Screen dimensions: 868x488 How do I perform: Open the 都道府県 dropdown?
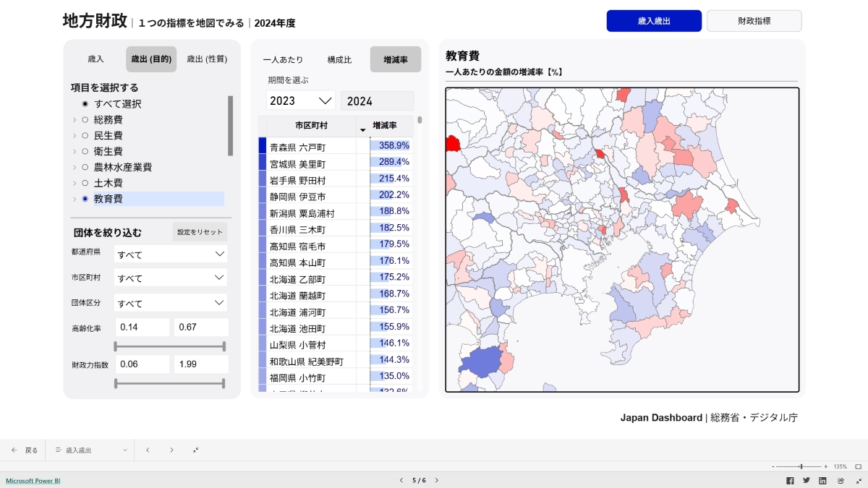(170, 254)
